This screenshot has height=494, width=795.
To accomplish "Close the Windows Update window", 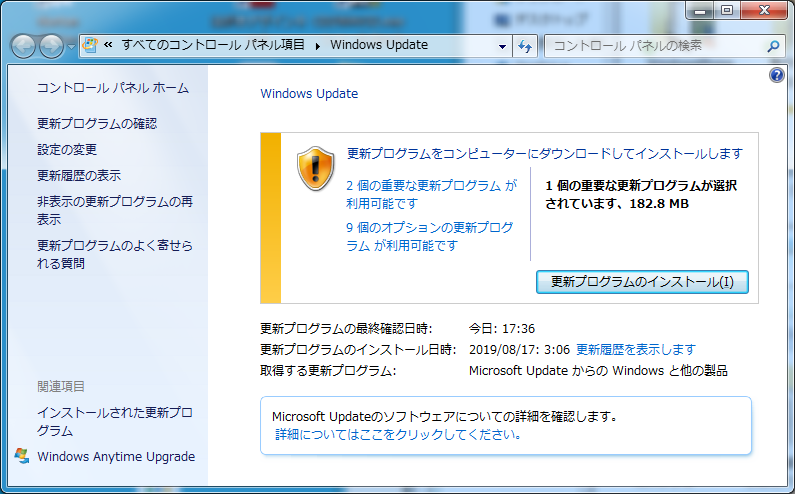I will click(764, 10).
